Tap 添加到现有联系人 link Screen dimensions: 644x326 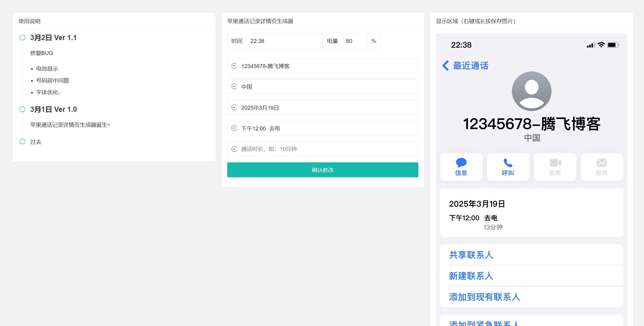click(x=485, y=297)
